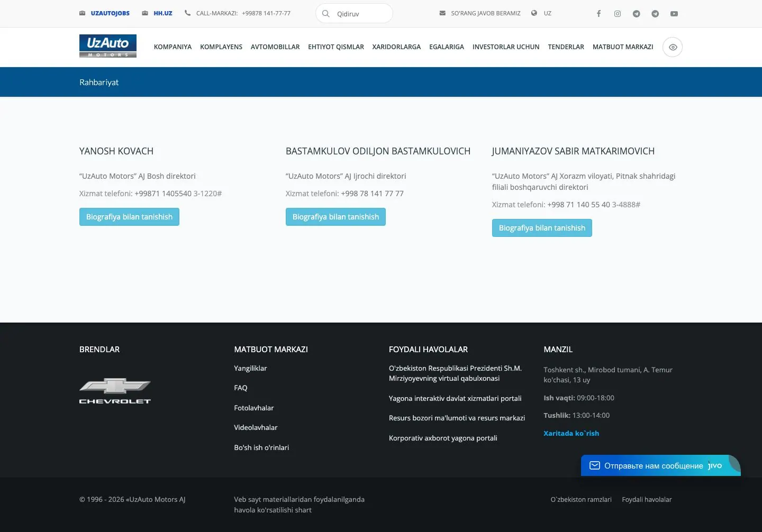762x532 pixels.
Task: Open the UZAUTOJOBS link
Action: 110,13
